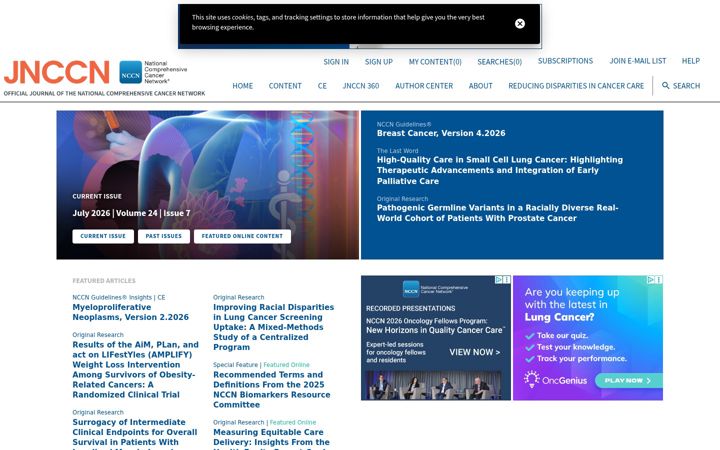This screenshot has width=720, height=450.
Task: Click July 2026 Volume 24 Issue 7 text
Action: coord(131,213)
